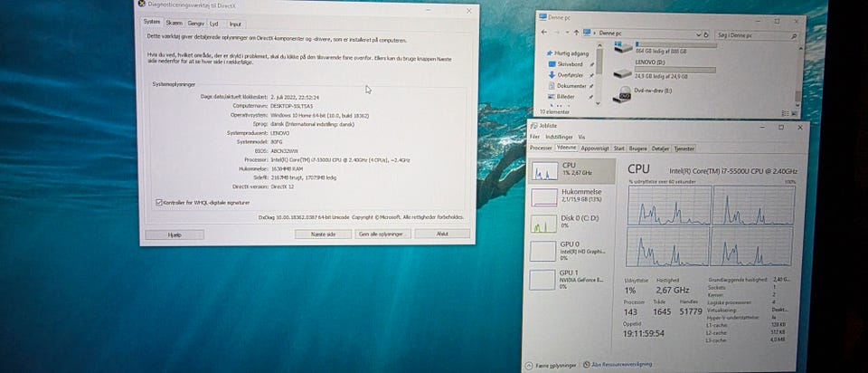Refresh the Denne pc folder view
Image resolution: width=868 pixels, height=373 pixels.
point(706,33)
